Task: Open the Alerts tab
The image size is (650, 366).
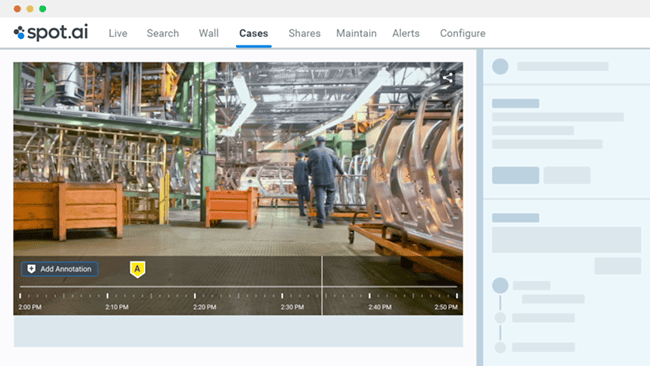Action: 406,33
